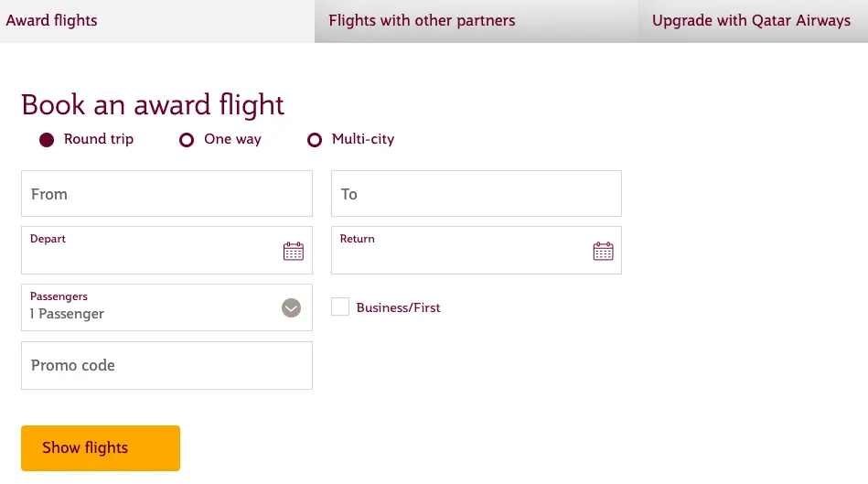Screen dimensions: 868x484
Task: Click the Depart date field
Action: coord(166,251)
